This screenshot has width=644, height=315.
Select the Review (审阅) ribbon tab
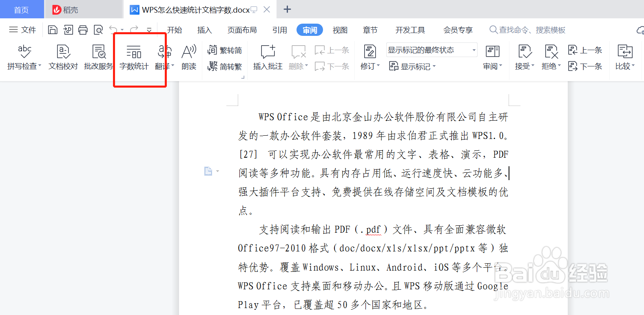tap(310, 30)
